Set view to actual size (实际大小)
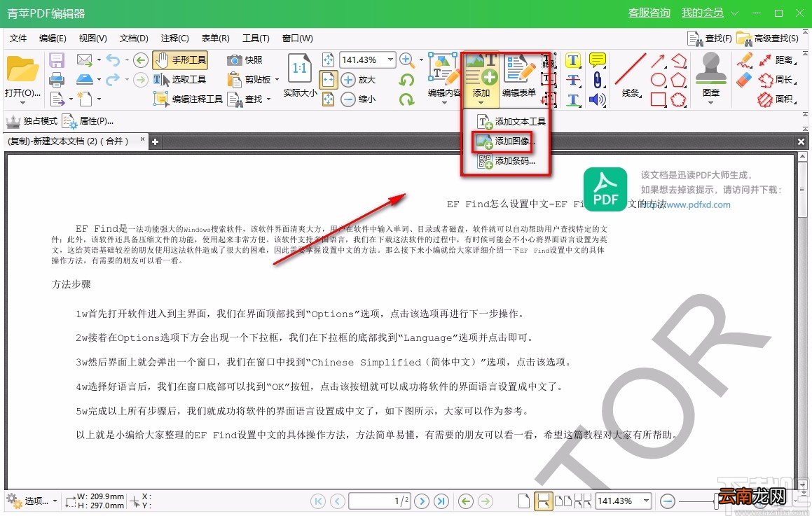 click(300, 75)
